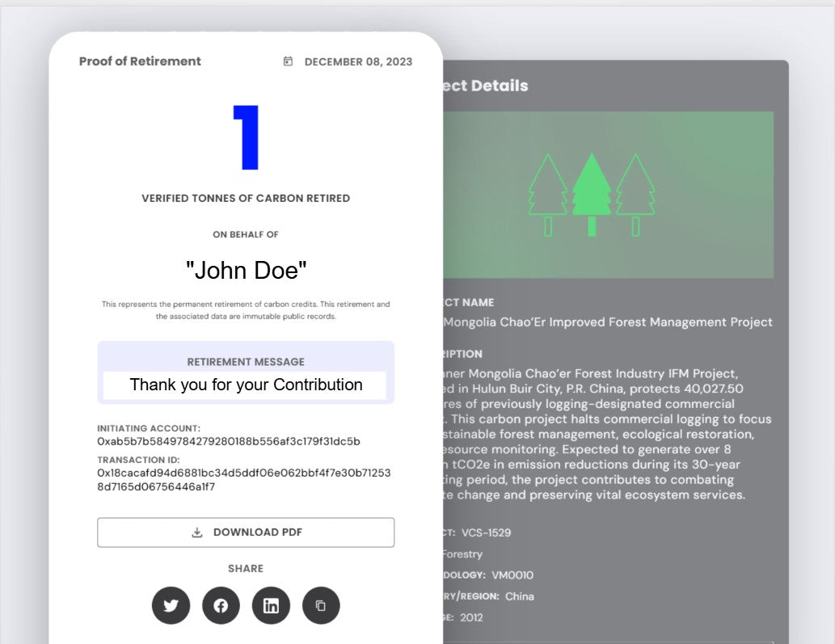
Task: Click the beneficiary name "John Doe"
Action: 246,271
